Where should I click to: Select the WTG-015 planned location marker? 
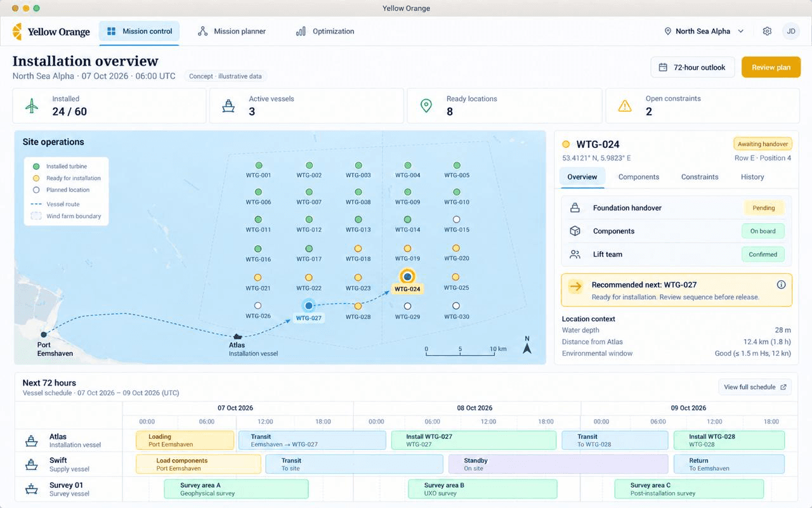coord(456,219)
